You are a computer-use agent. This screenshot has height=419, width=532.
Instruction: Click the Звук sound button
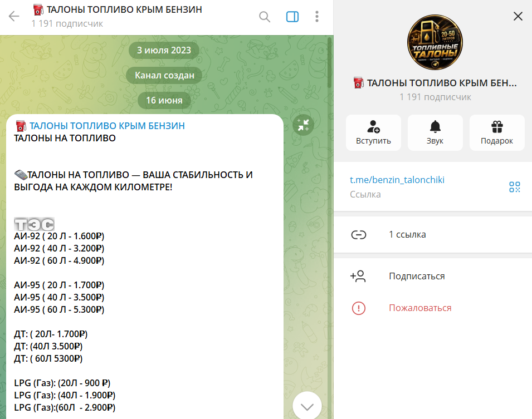click(x=435, y=132)
